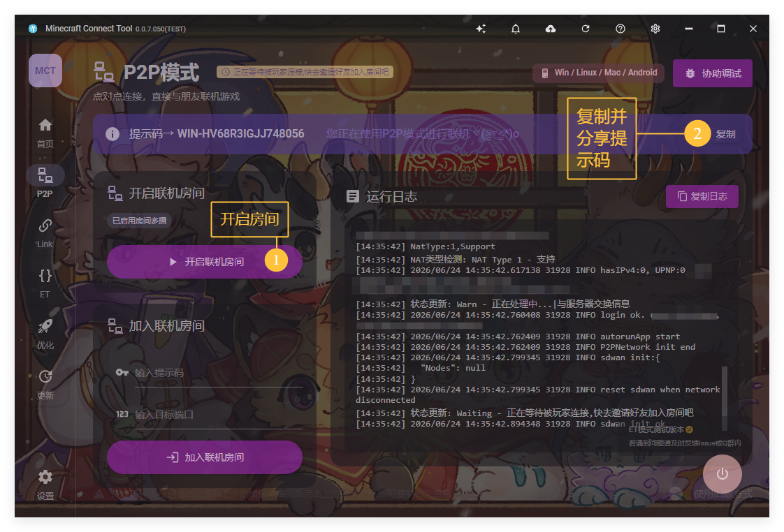The image size is (784, 532).
Task: Click the 'P2P模式' page heading
Action: pyautogui.click(x=161, y=73)
